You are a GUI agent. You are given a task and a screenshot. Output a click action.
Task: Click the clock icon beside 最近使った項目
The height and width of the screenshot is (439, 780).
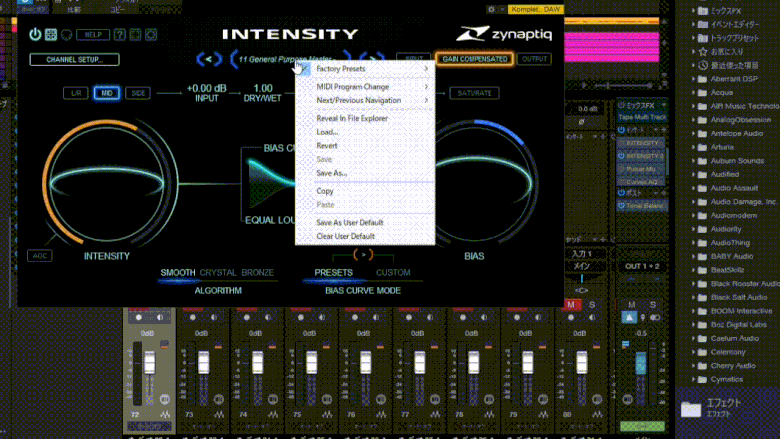[x=703, y=65]
